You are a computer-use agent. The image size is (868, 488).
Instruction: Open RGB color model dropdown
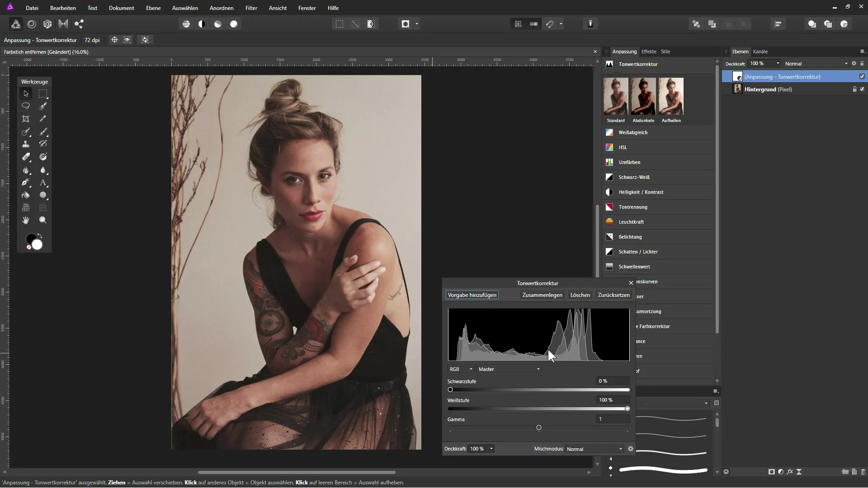pyautogui.click(x=461, y=369)
